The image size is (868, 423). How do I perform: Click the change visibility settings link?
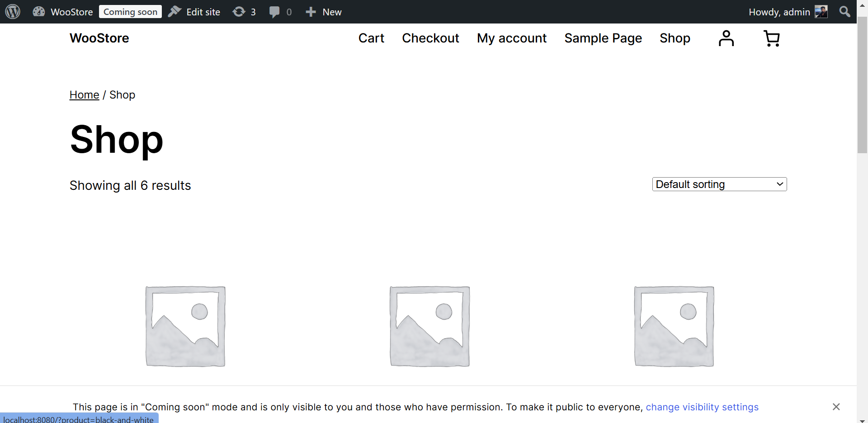coord(702,407)
